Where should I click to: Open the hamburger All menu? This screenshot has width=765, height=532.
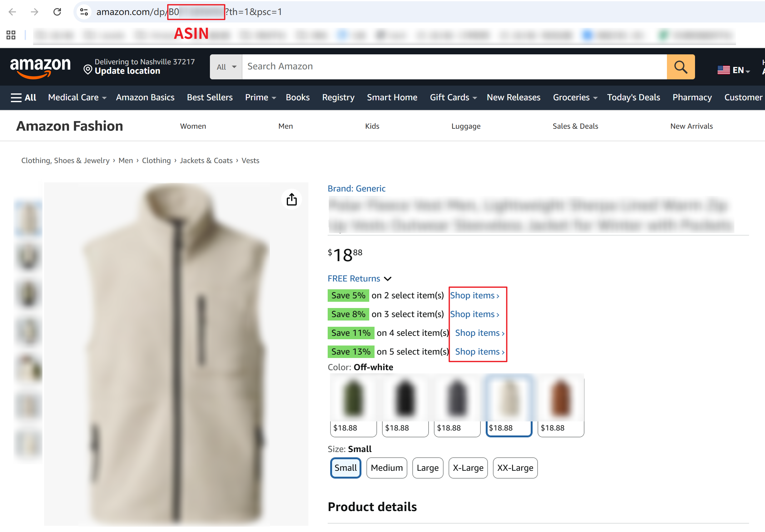pos(23,97)
